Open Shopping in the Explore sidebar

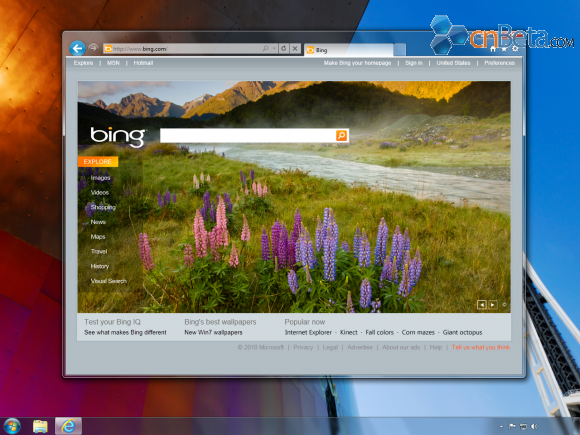(103, 208)
